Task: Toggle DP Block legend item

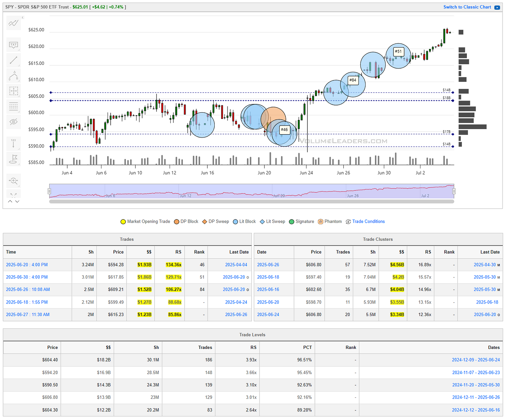Action: pyautogui.click(x=186, y=222)
